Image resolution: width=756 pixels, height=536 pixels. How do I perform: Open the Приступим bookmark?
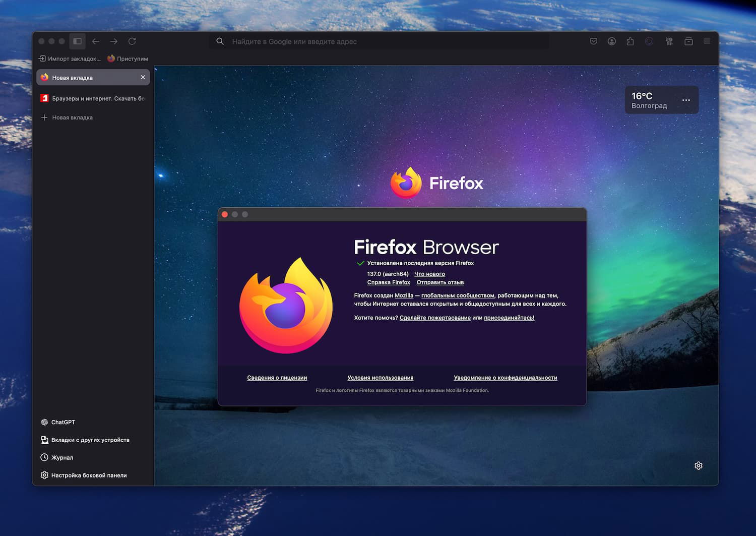(128, 58)
